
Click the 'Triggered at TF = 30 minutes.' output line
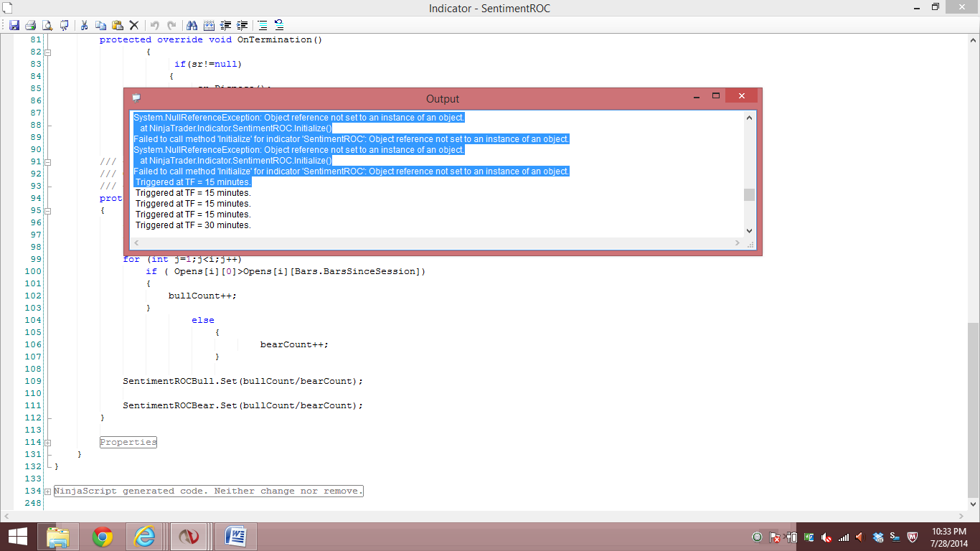tap(193, 225)
